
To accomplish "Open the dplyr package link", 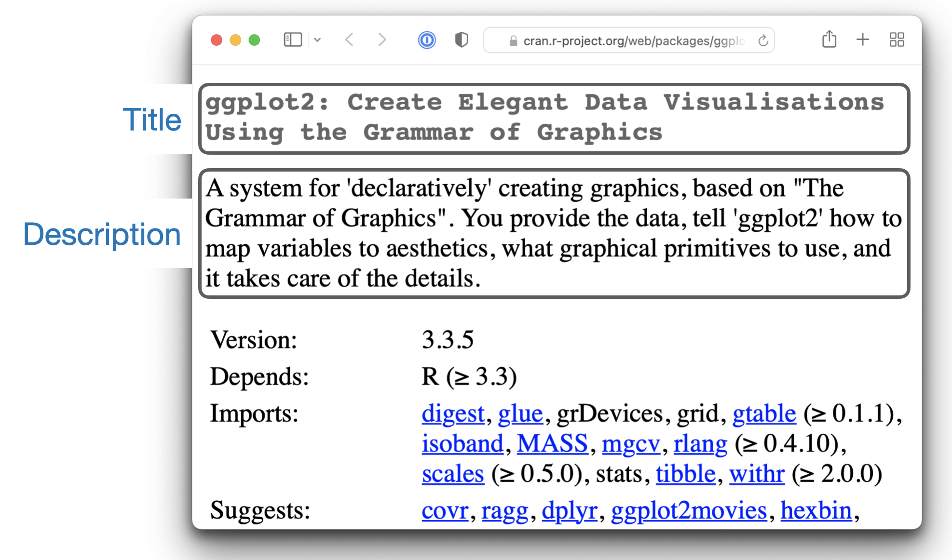I will coord(570,511).
